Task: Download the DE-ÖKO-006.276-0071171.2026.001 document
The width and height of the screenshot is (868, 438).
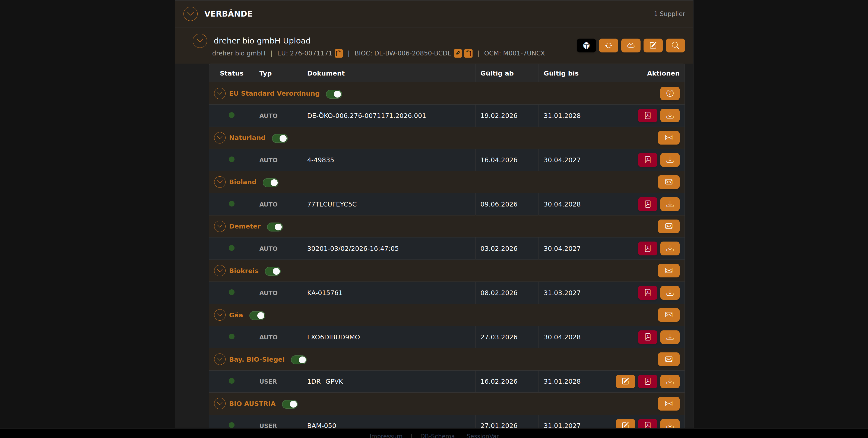Action: tap(670, 115)
